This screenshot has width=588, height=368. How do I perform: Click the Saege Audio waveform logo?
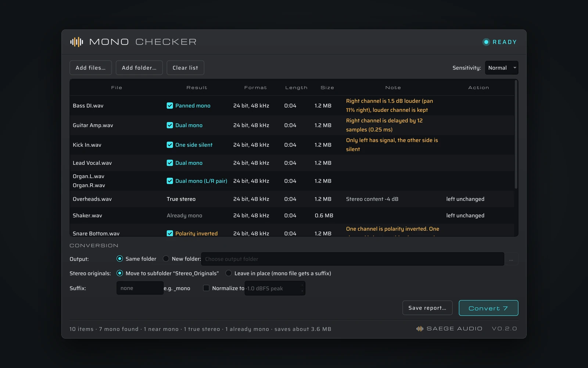420,329
